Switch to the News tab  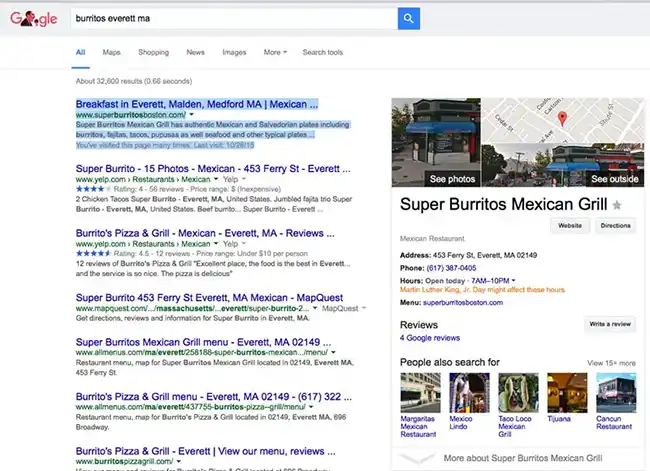pos(196,52)
